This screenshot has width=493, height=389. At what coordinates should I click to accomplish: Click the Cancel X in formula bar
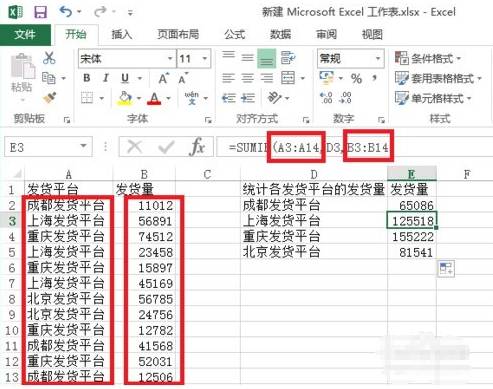click(135, 147)
